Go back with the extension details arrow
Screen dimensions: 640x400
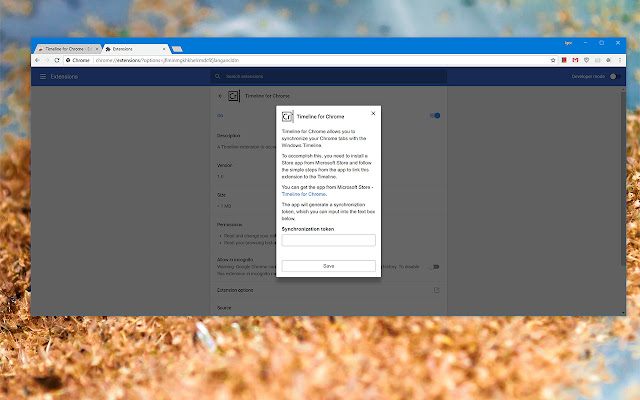tap(220, 96)
